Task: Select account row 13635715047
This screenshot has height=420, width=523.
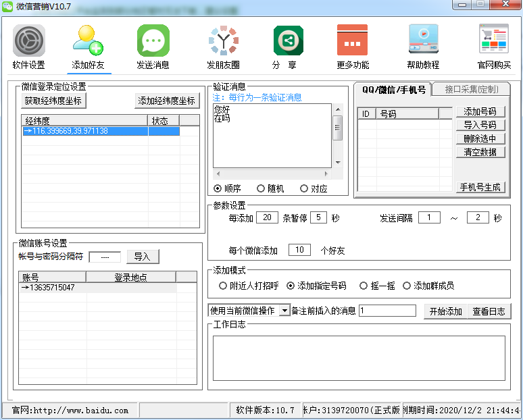Action: [x=98, y=288]
